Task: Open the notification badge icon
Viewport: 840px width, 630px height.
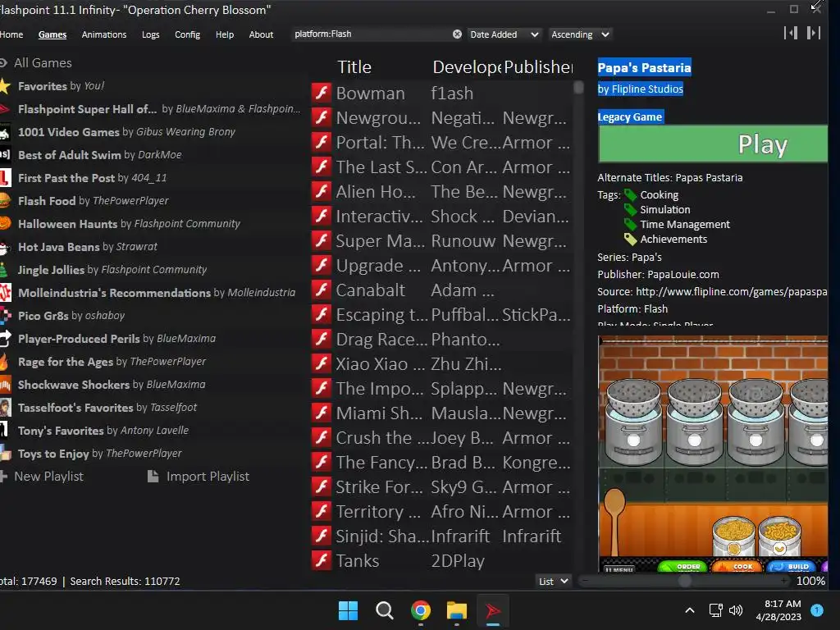Action: pyautogui.click(x=817, y=610)
